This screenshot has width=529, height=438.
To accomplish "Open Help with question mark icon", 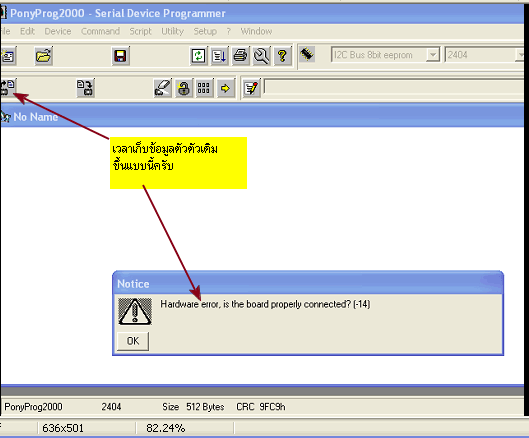I will pos(282,56).
